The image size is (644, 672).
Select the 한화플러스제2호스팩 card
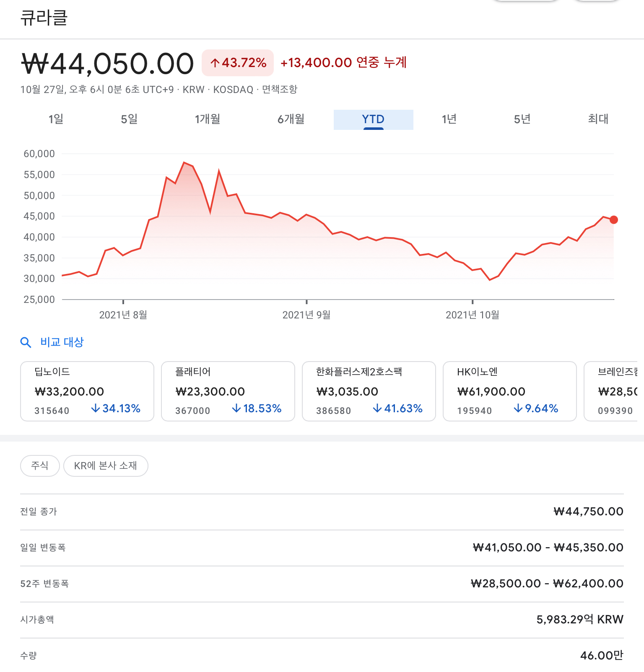point(369,391)
